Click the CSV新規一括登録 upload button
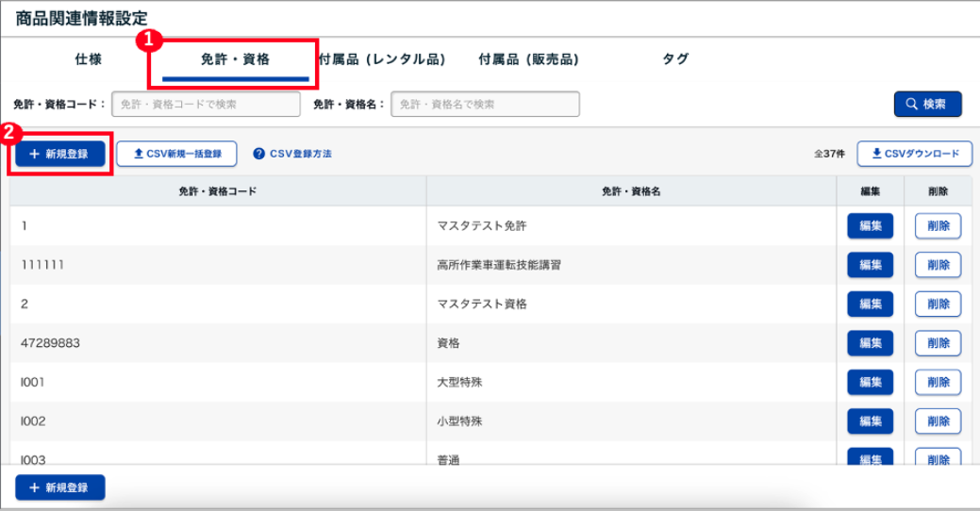Screen dimensions: 980x511 (177, 154)
